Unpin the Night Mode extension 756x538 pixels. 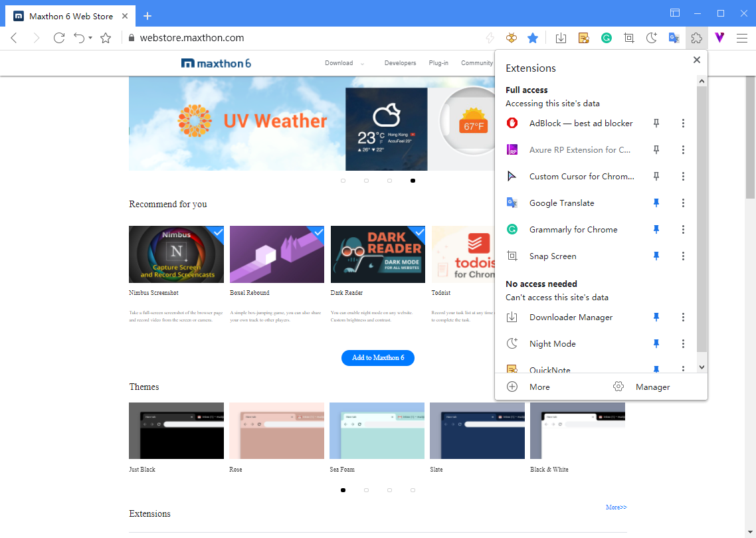(x=656, y=344)
